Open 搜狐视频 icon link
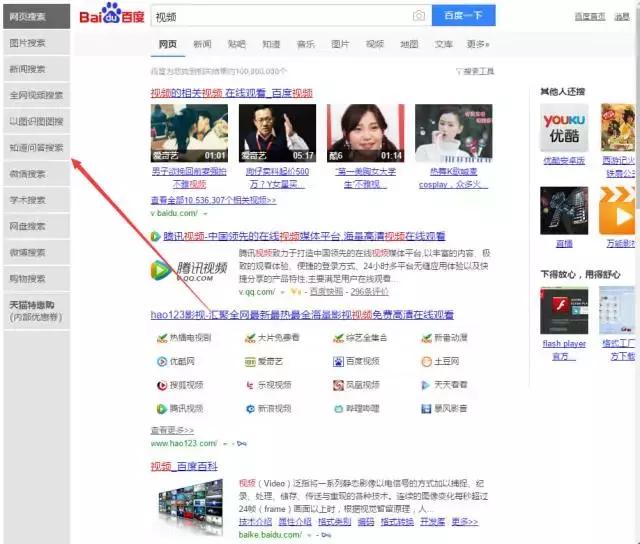Screen dimensions: 640x544 180,385
